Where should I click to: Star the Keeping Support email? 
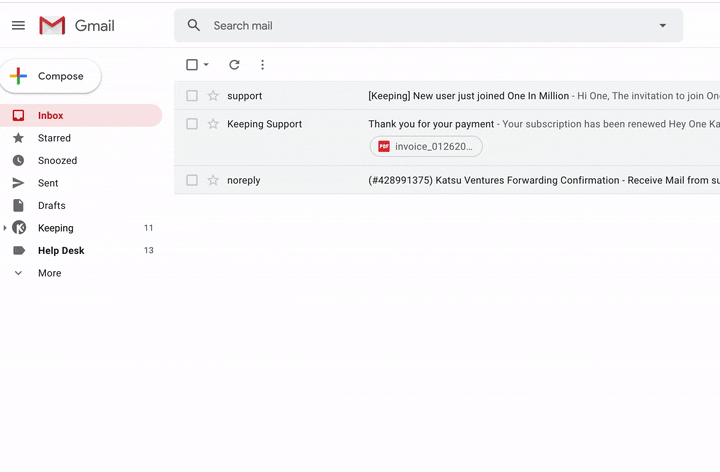213,124
